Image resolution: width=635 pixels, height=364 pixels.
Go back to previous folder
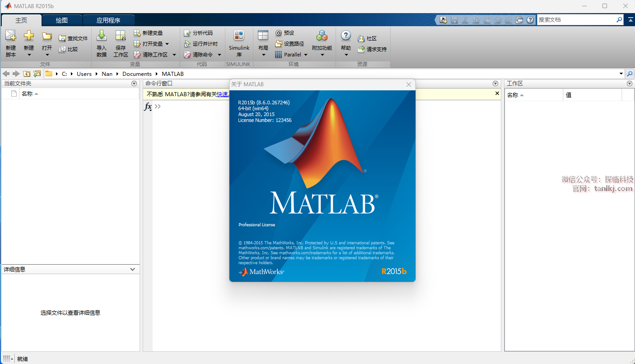pos(6,74)
